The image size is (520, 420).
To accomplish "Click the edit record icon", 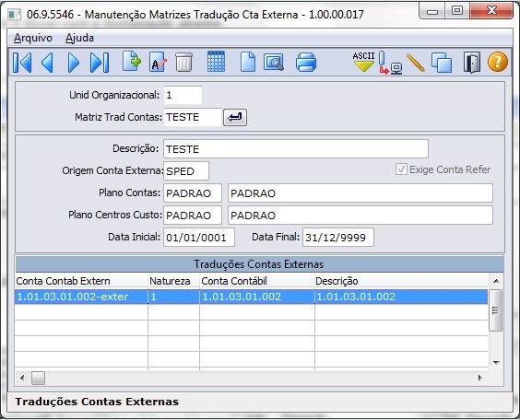I will [158, 62].
